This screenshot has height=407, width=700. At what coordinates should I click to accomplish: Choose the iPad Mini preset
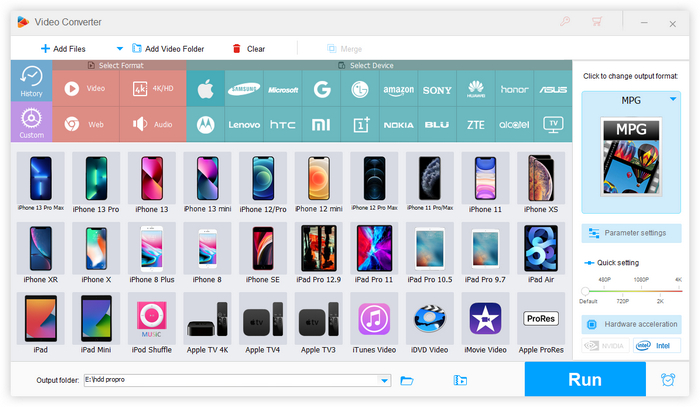click(x=96, y=323)
